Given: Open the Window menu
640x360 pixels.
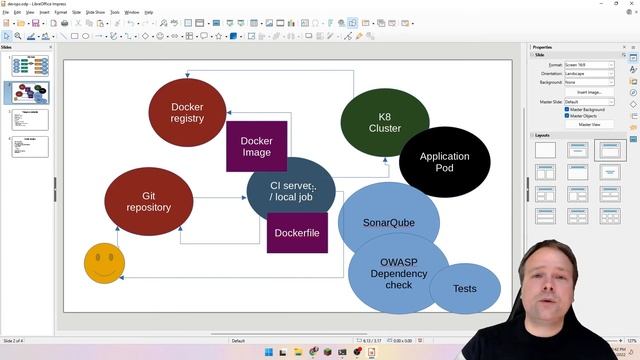Looking at the screenshot, I should click(x=131, y=13).
